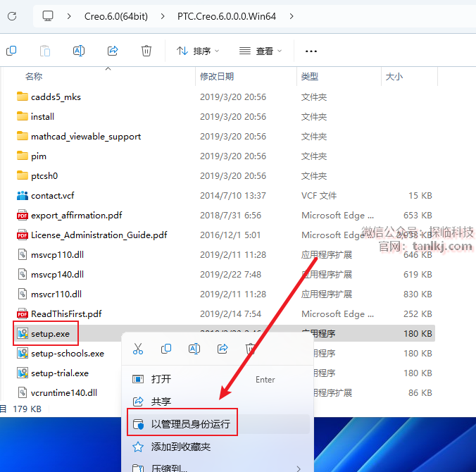Navigate to Creo.6.0(64bit) breadcrumb
Viewport: 476px width, 472px height.
click(x=116, y=16)
